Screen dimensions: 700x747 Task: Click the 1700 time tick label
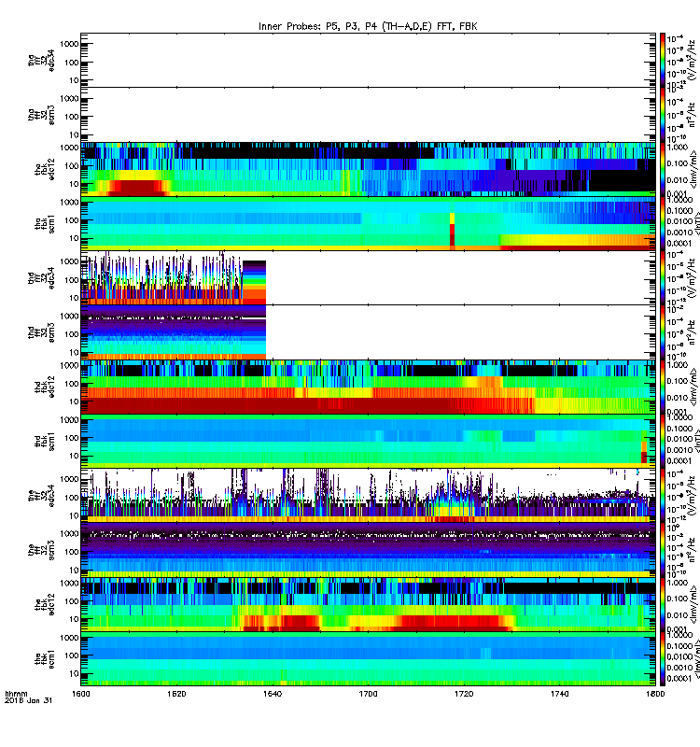pyautogui.click(x=368, y=694)
